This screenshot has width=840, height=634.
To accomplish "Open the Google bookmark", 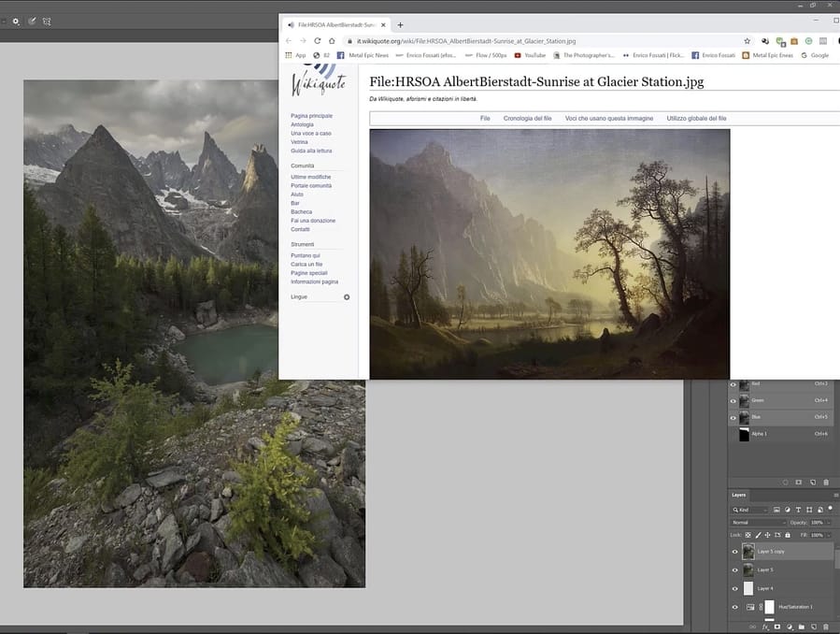I will (815, 55).
